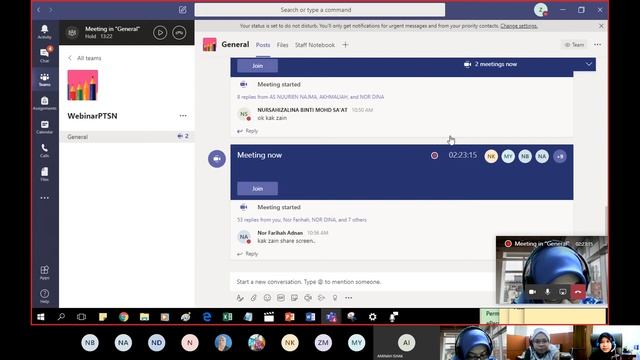Open Apps store in left rail

(44, 272)
